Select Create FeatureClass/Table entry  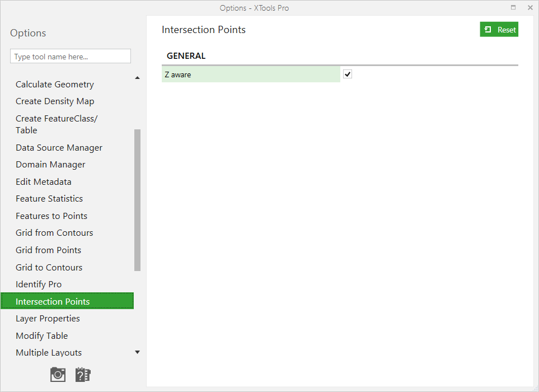click(x=57, y=124)
